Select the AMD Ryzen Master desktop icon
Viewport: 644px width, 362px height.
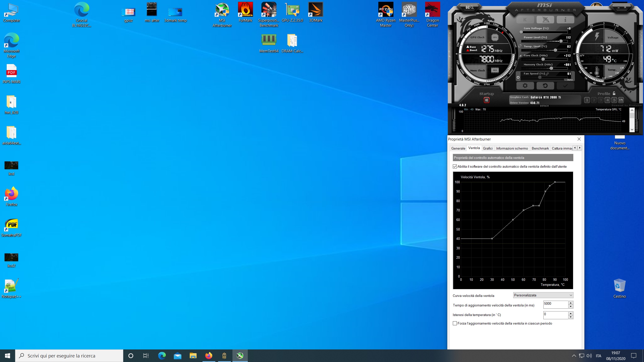pos(386,15)
